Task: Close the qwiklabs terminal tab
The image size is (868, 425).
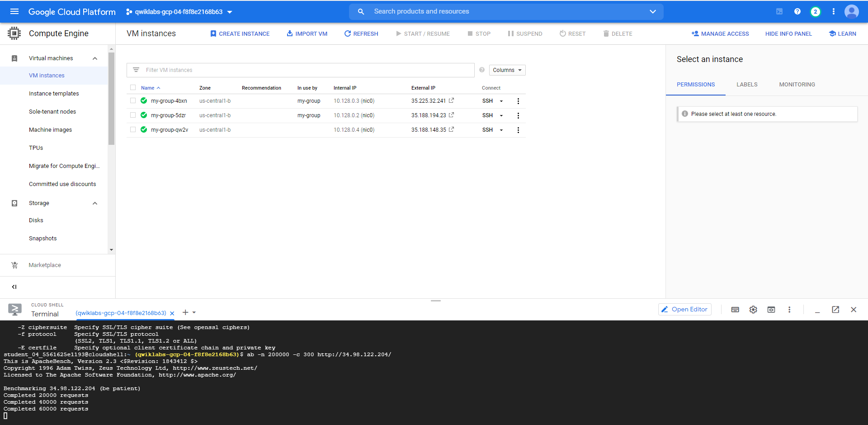Action: (172, 313)
